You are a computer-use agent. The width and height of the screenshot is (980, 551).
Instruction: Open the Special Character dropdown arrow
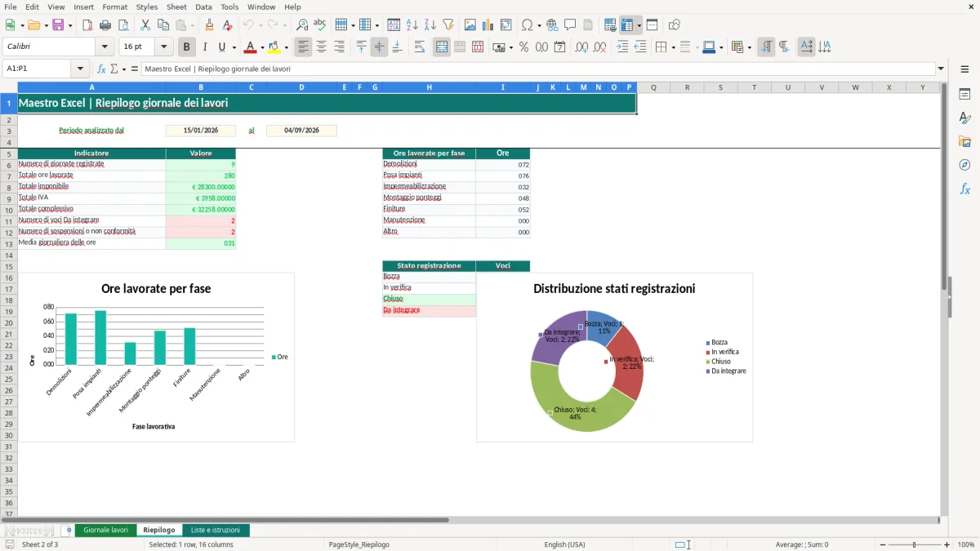[x=538, y=25]
